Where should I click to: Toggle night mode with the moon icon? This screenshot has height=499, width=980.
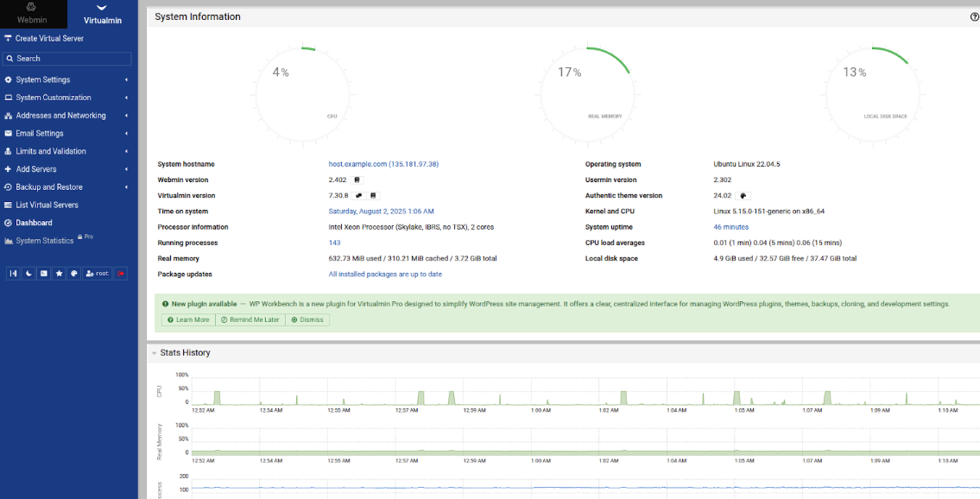[x=28, y=274]
